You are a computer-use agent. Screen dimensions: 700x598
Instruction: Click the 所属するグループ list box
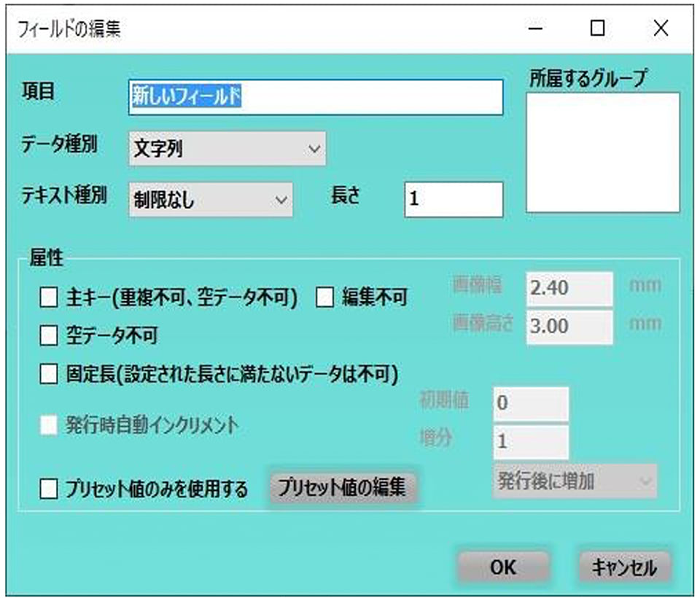tap(603, 152)
